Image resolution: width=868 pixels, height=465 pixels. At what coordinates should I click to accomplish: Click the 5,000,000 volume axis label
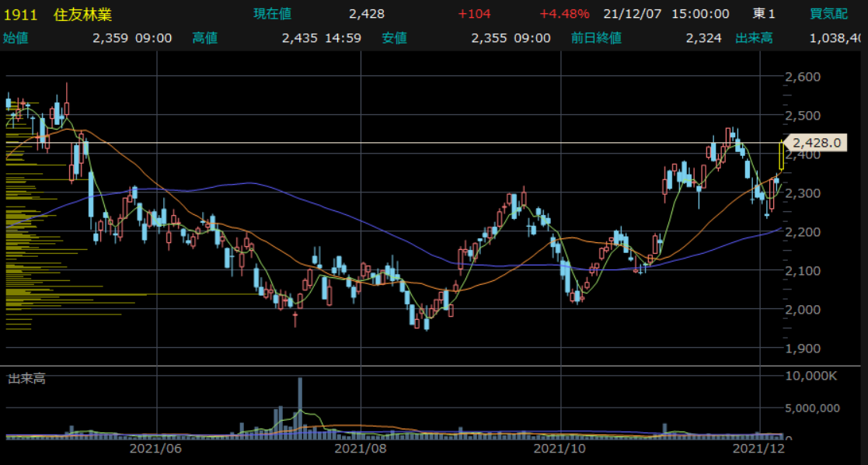(x=813, y=408)
